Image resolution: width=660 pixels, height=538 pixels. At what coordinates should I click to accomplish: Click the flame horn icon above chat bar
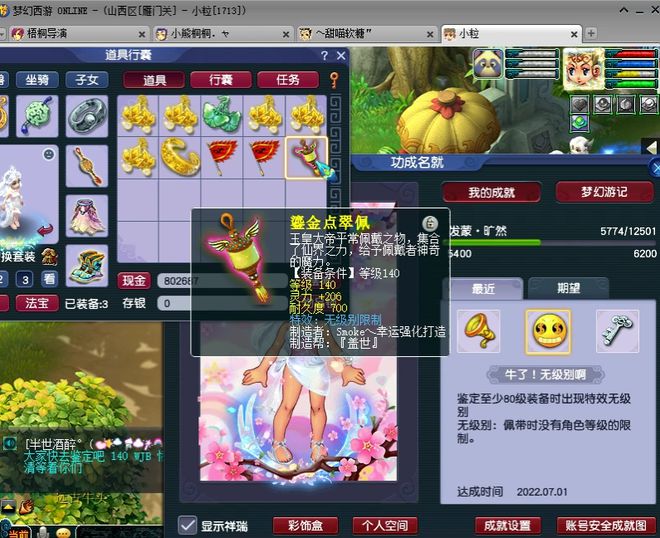click(x=26, y=506)
